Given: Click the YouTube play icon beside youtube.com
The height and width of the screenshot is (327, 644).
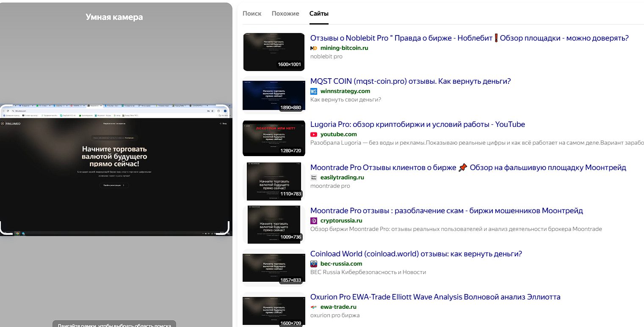Looking at the screenshot, I should click(x=314, y=135).
